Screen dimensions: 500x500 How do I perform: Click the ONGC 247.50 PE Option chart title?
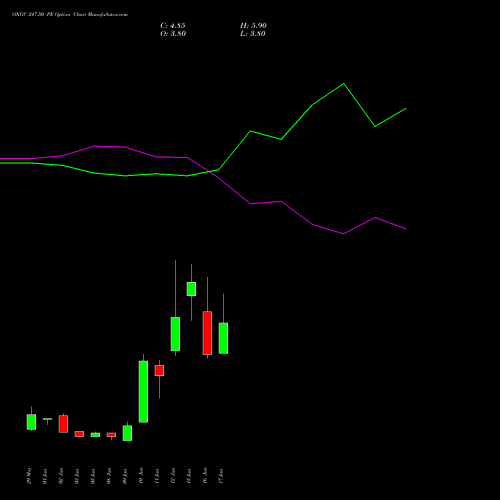tap(70, 15)
